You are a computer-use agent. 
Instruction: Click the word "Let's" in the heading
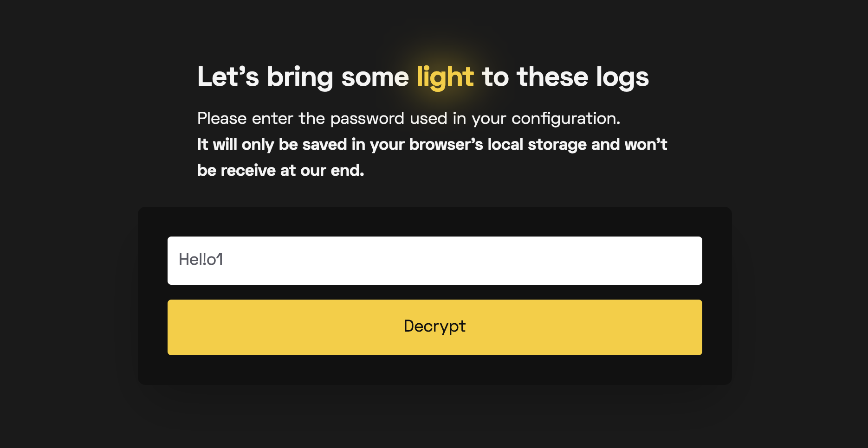coord(228,77)
